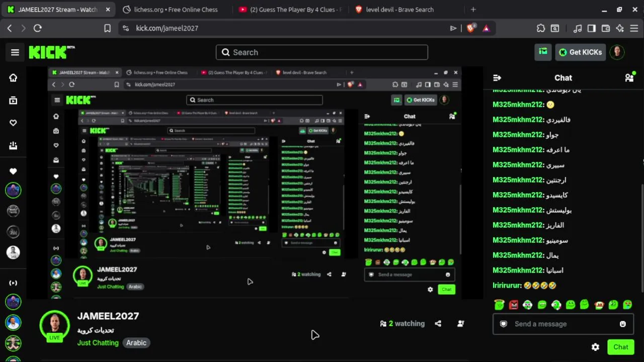This screenshot has width=644, height=362.
Task: Open the outlined heart Following icon in sidebar
Action: [13, 123]
